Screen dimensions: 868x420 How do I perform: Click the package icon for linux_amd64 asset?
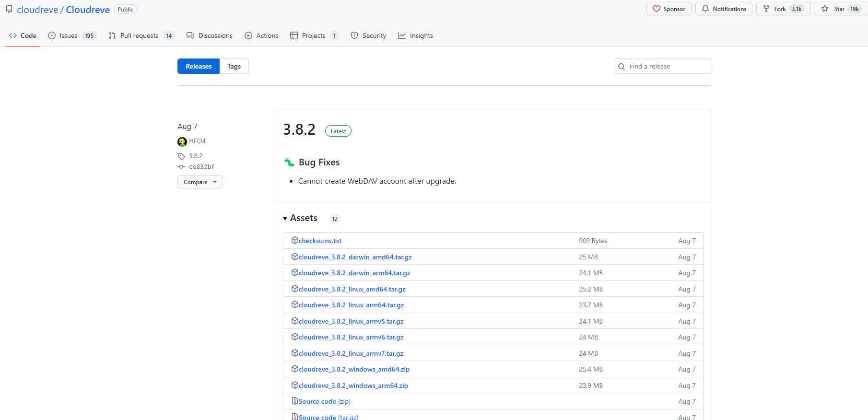(295, 289)
